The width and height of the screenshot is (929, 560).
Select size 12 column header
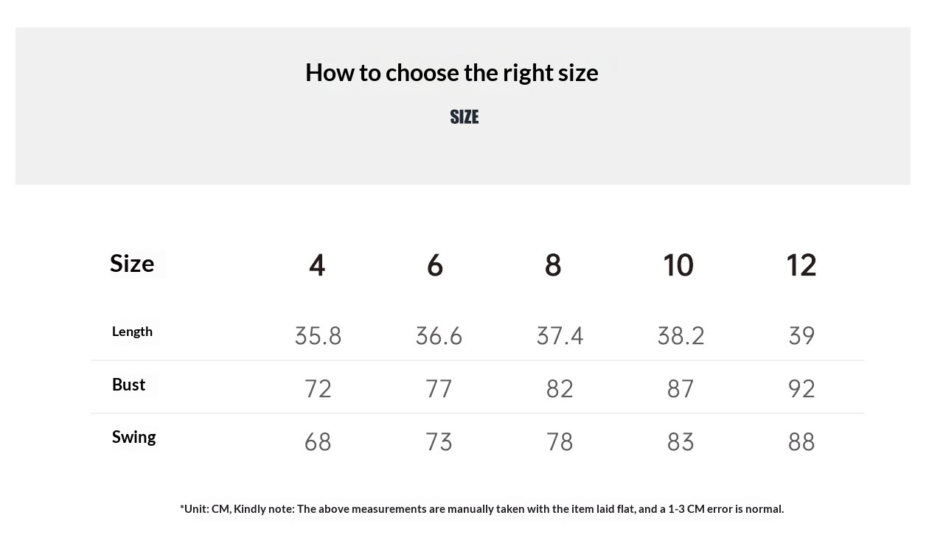coord(801,265)
